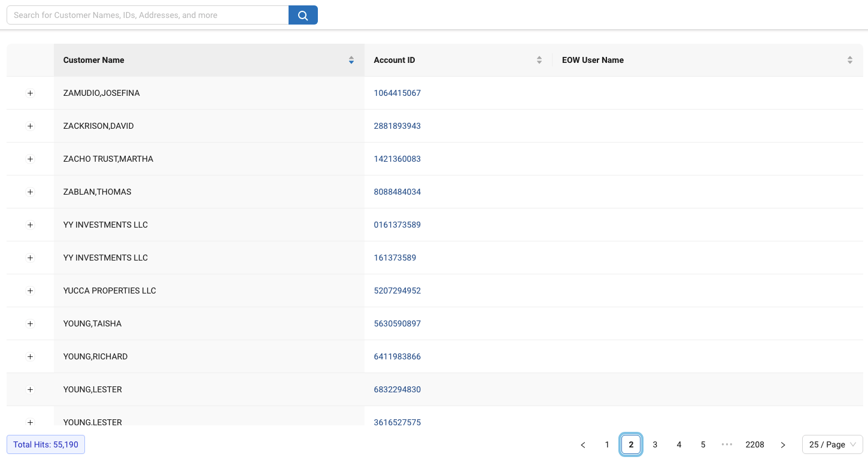Open account ID 1064415067 link
Image resolution: width=868 pixels, height=466 pixels.
(397, 93)
